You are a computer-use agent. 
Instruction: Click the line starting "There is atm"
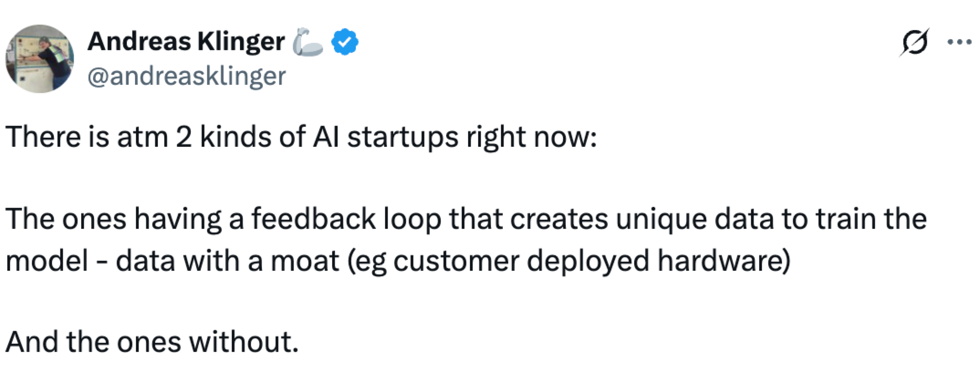point(301,137)
